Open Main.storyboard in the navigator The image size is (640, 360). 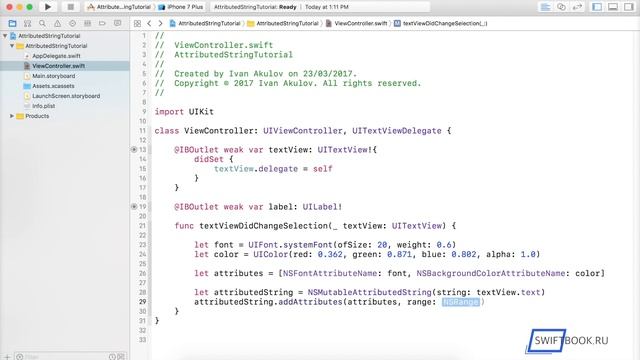[x=53, y=76]
